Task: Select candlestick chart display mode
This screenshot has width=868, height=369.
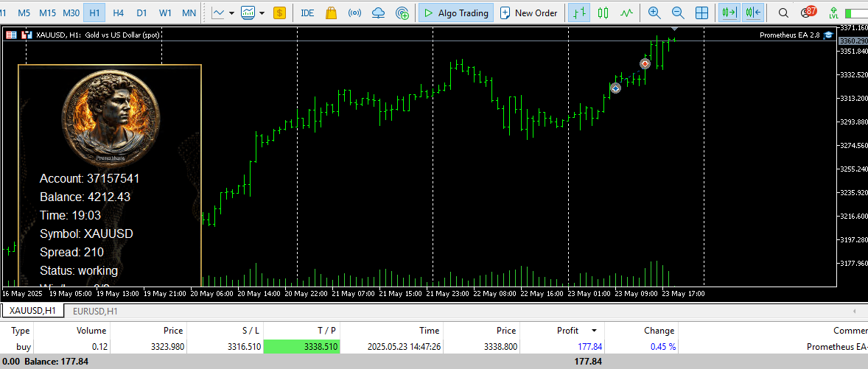Action: (603, 13)
